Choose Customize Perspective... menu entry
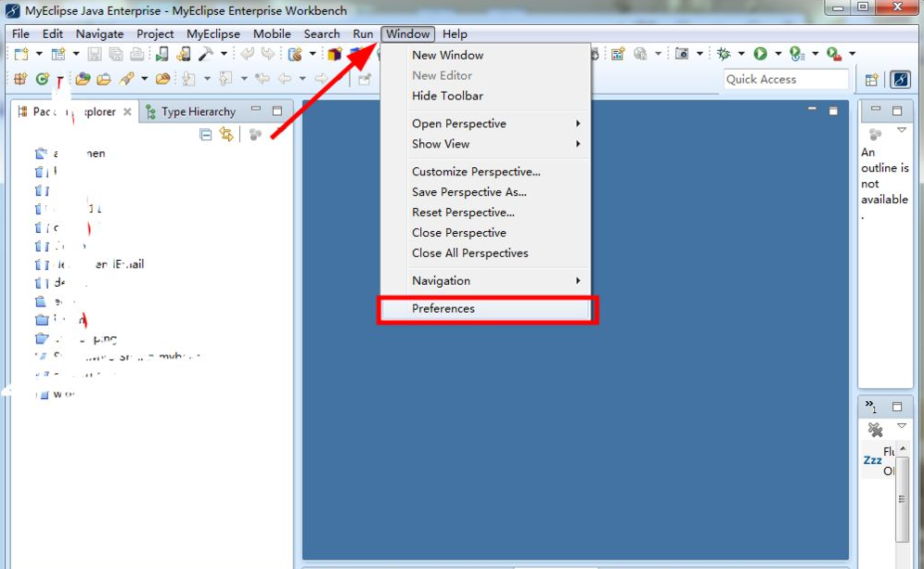 click(485, 172)
